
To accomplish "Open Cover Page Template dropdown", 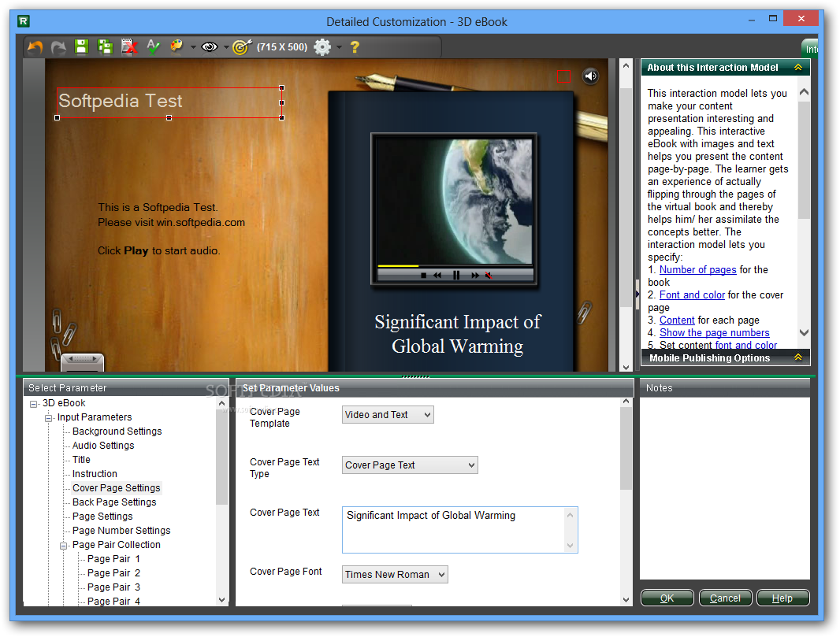I will click(388, 415).
